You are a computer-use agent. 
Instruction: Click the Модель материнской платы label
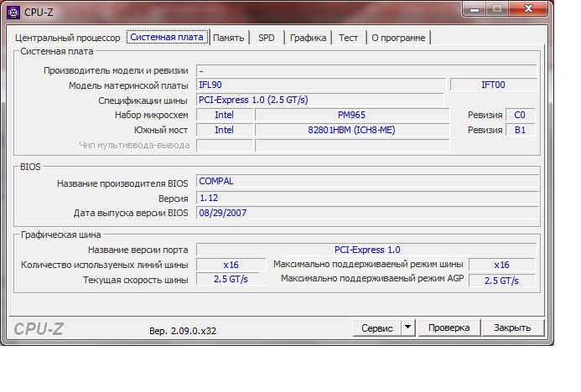coord(128,86)
